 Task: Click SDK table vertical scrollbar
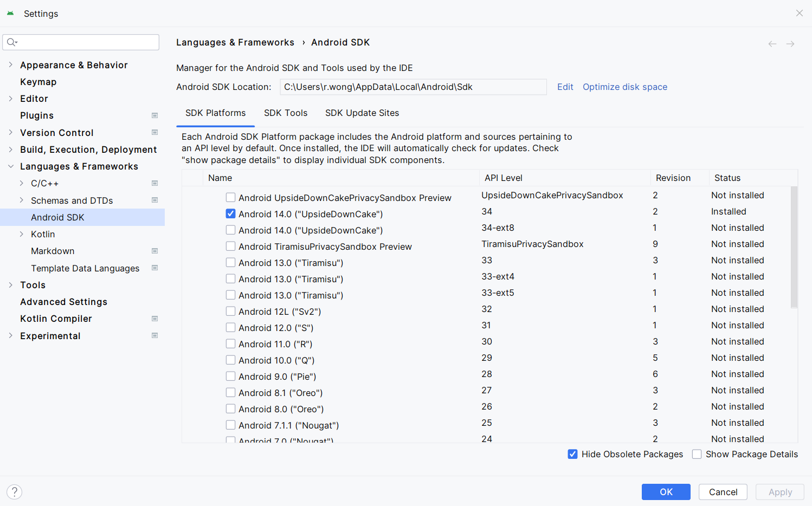point(794,247)
